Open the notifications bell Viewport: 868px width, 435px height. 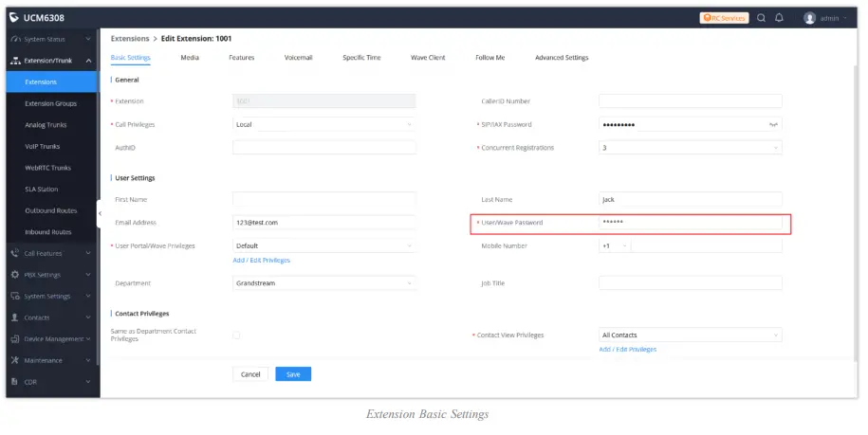[779, 17]
